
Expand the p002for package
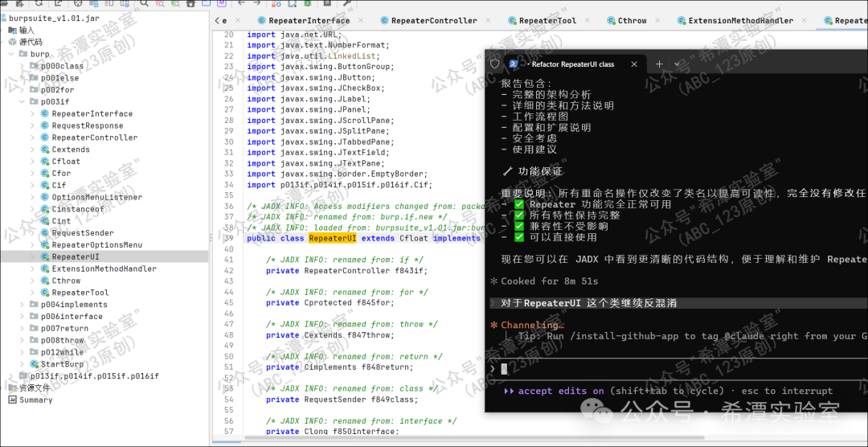[22, 90]
